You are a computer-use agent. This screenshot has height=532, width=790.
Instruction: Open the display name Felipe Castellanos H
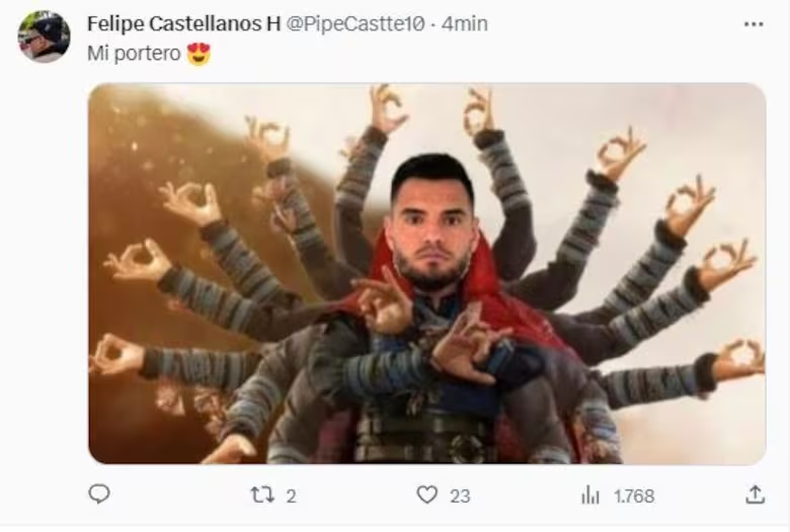(x=183, y=24)
